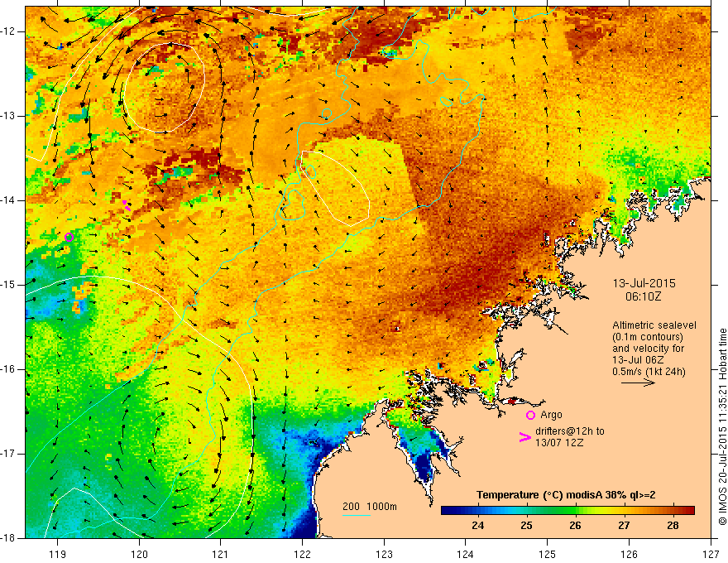Click the '200 1000m' bathymetry label
728x563 pixels.
pyautogui.click(x=370, y=507)
